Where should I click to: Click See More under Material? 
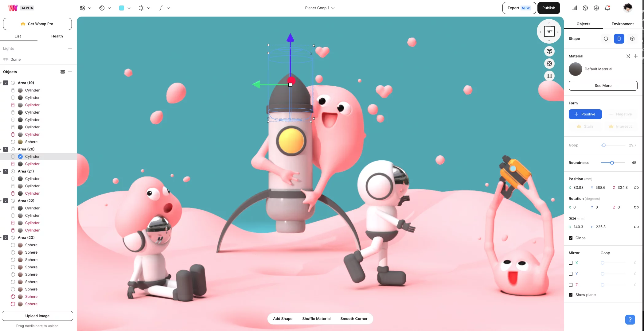click(x=603, y=86)
